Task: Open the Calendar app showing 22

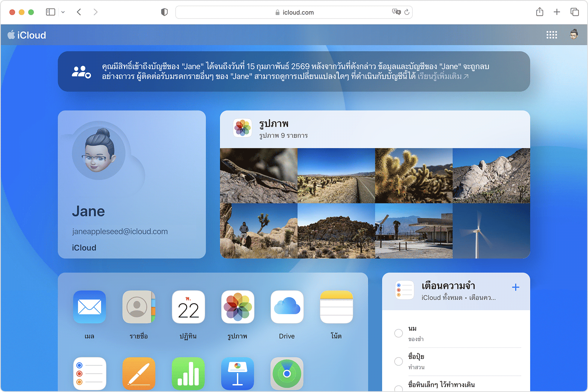Action: pos(188,307)
